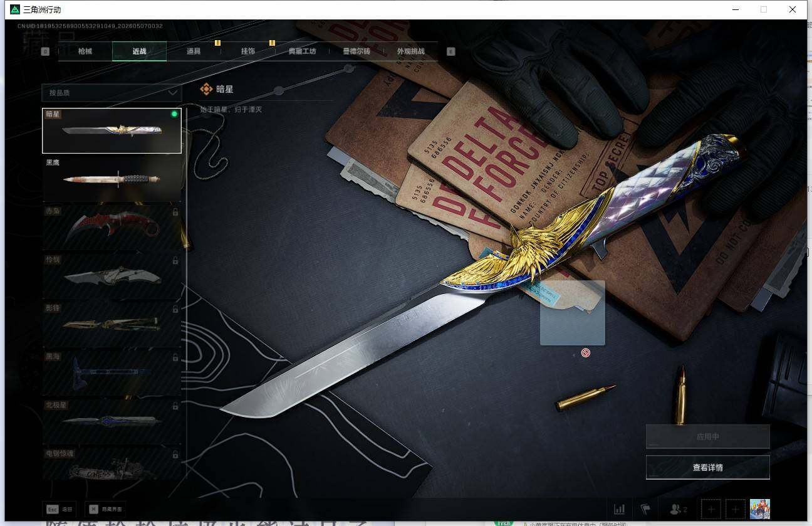
Task: Select the locked 电锯惊魂 skin thumbnail
Action: (x=112, y=464)
